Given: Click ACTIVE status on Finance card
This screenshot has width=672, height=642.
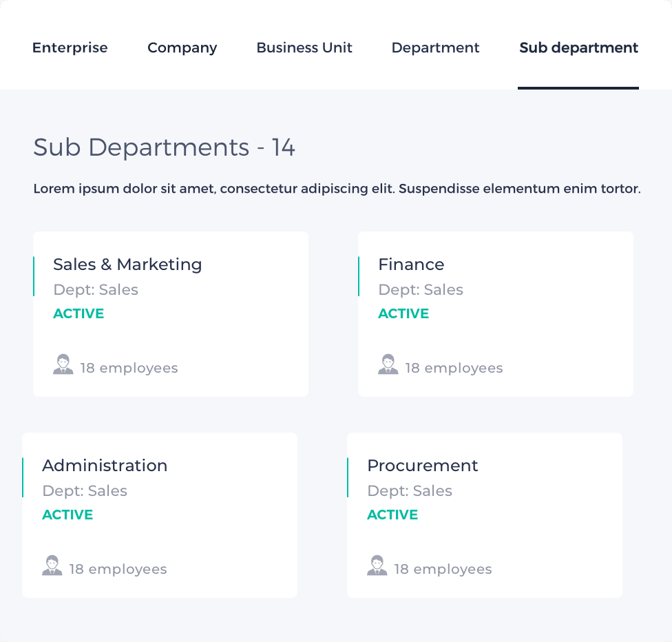Looking at the screenshot, I should [403, 313].
